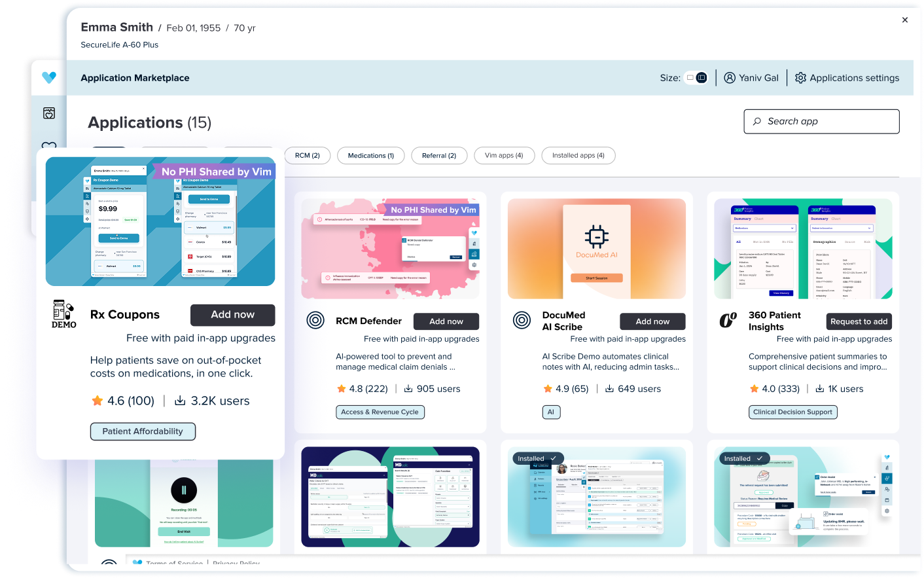Choose the Referral (2) filter chip
This screenshot has width=924, height=578.
click(x=438, y=156)
